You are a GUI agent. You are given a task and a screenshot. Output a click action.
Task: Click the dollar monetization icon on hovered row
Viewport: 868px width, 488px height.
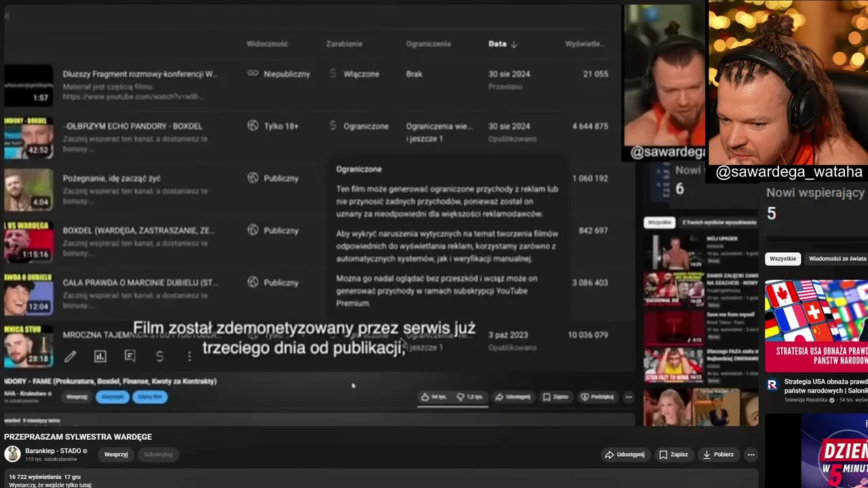coord(159,357)
